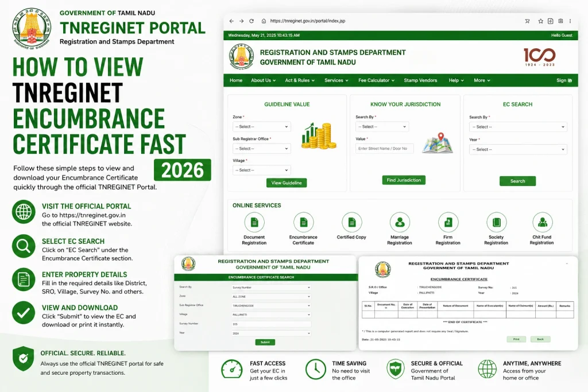Click the Search button in EC Search
The height and width of the screenshot is (392, 588).
tap(517, 181)
